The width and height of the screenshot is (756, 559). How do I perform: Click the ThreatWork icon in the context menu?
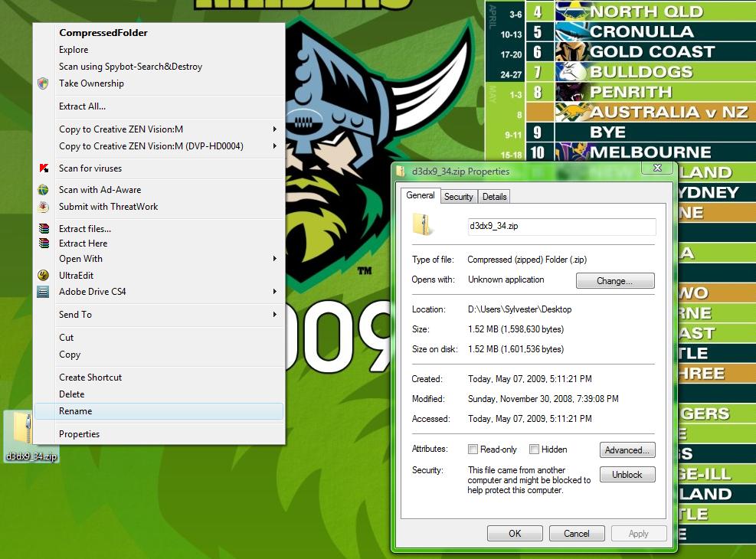(x=44, y=207)
